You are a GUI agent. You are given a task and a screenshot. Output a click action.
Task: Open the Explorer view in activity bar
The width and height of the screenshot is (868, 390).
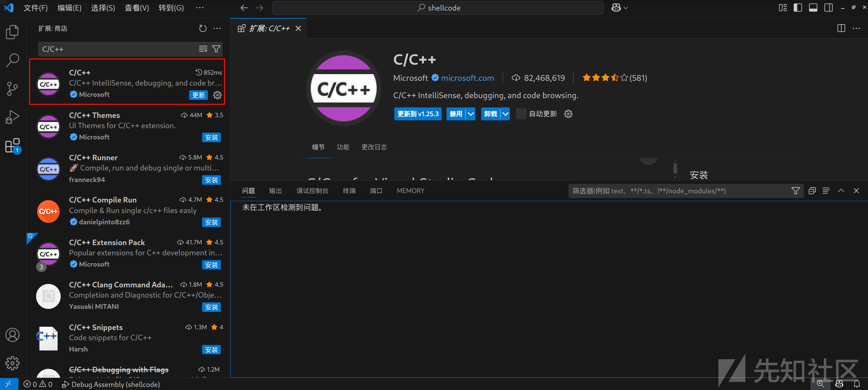pos(13,32)
